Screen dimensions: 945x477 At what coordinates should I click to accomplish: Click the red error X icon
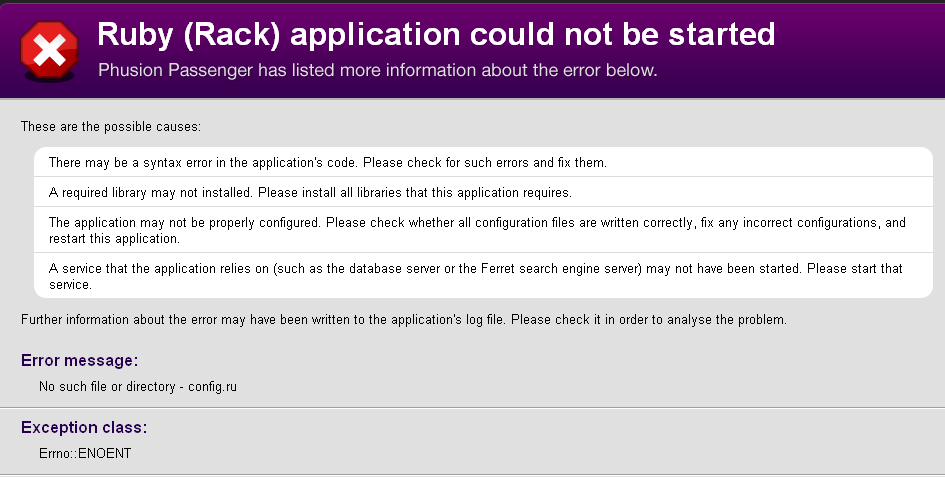coord(49,51)
